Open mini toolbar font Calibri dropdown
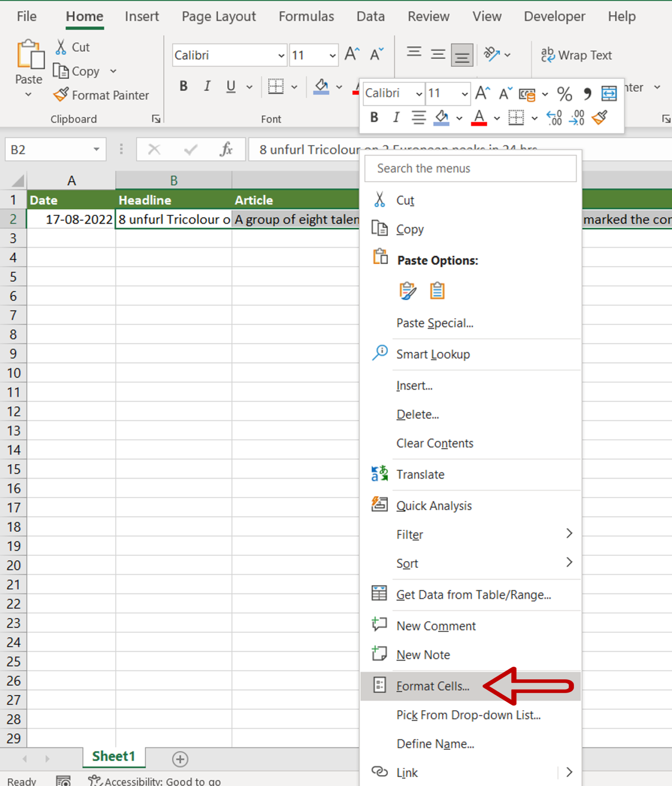Viewport: 672px width, 786px height. 419,94
